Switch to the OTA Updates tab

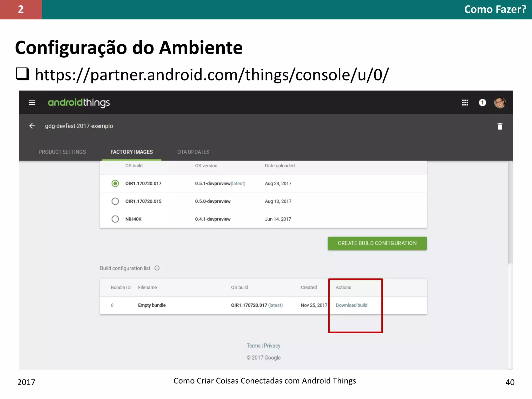click(193, 152)
